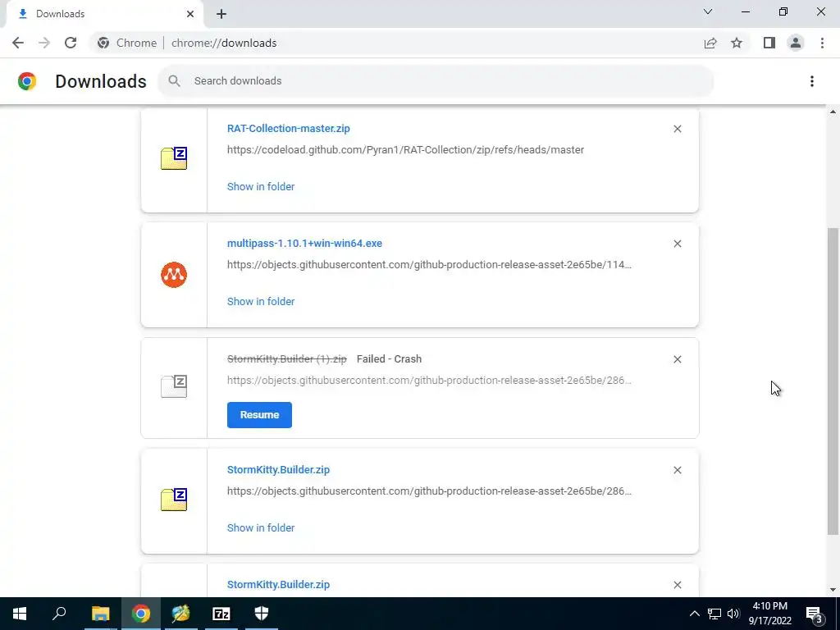Open the browser side panel

pyautogui.click(x=769, y=43)
